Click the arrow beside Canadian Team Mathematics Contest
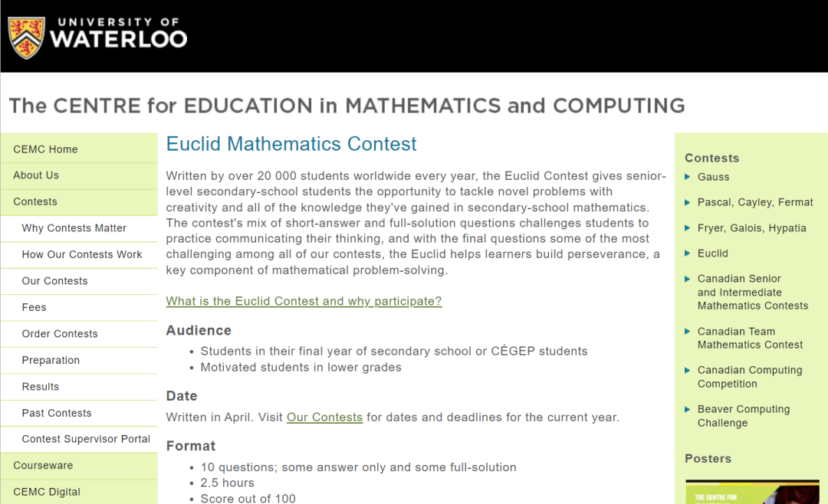Image resolution: width=828 pixels, height=504 pixels. tap(688, 331)
